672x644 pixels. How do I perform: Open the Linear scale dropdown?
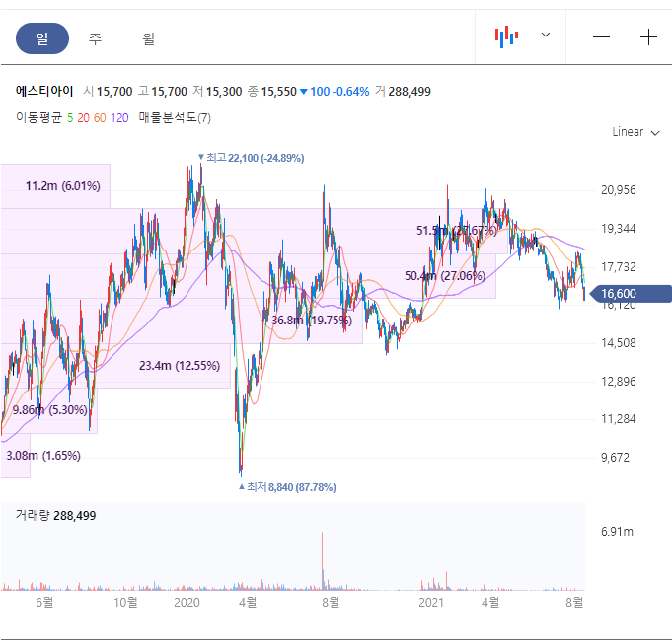click(x=635, y=132)
